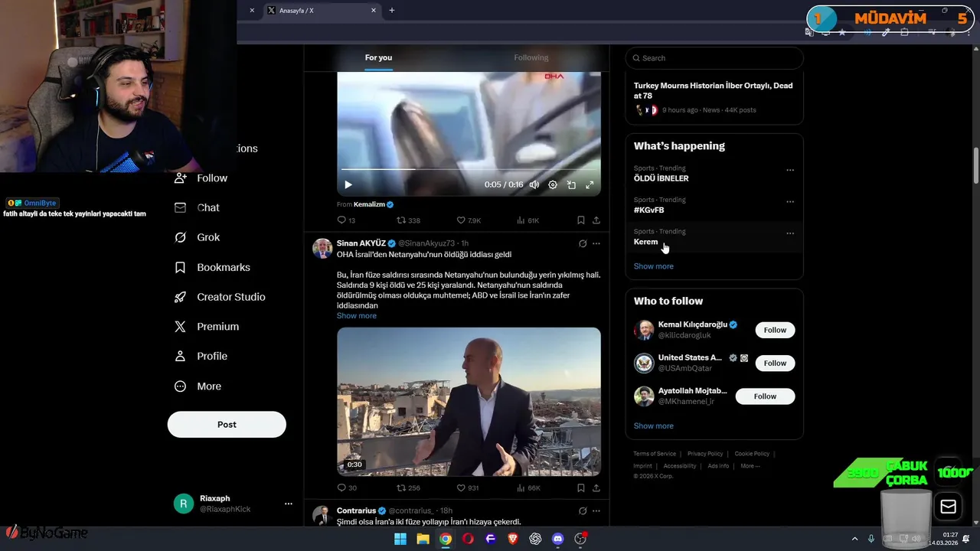Open Grok in the X sidebar
The image size is (980, 551).
[198, 237]
